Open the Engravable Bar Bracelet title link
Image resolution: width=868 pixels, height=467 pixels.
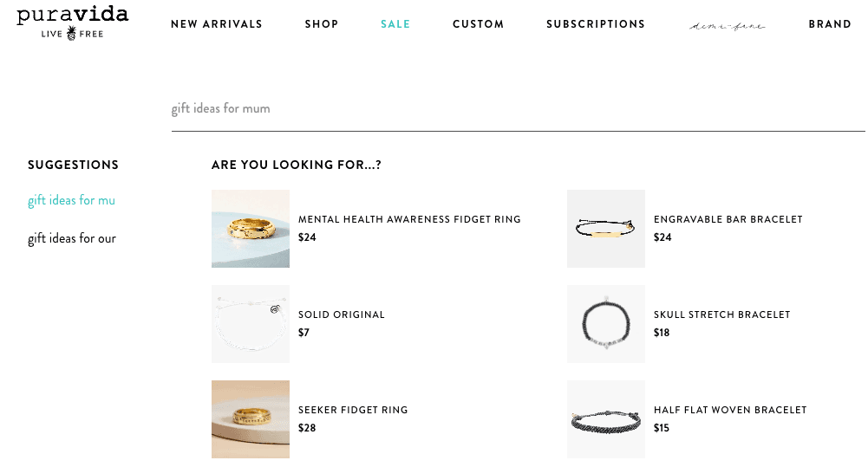(728, 220)
